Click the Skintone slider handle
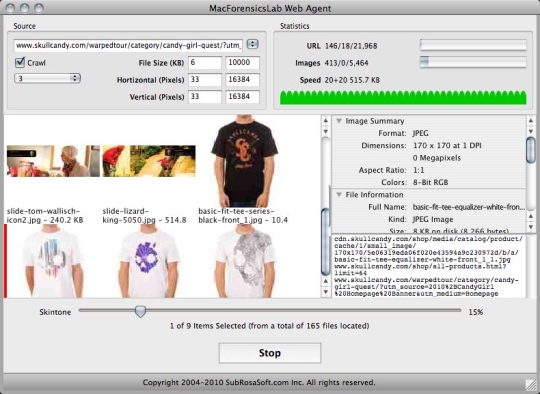 (x=140, y=312)
